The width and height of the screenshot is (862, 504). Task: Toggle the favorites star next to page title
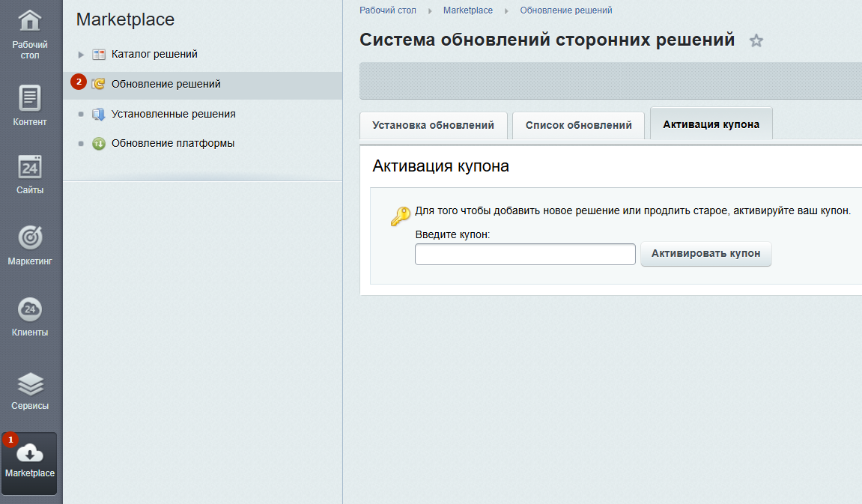pos(756,40)
